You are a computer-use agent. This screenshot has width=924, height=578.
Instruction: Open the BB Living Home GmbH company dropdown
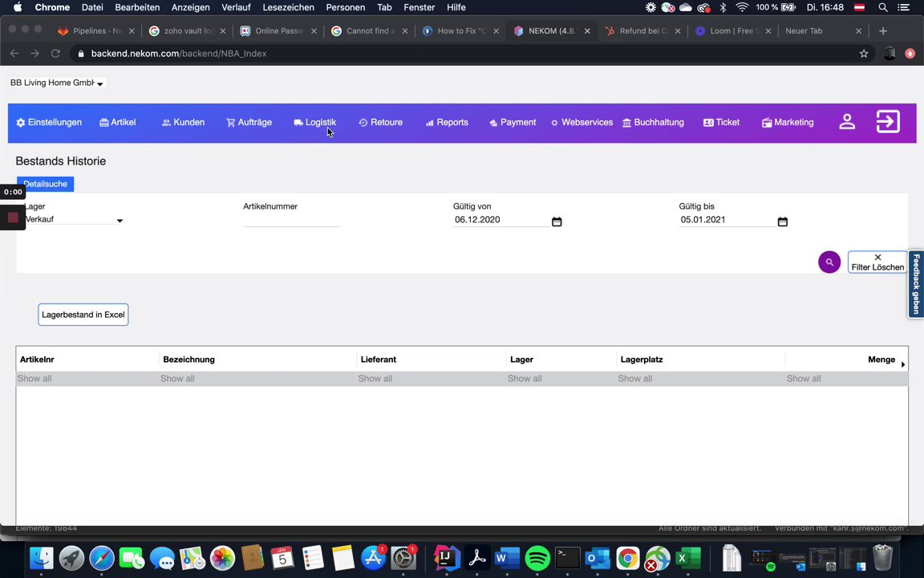pyautogui.click(x=57, y=83)
